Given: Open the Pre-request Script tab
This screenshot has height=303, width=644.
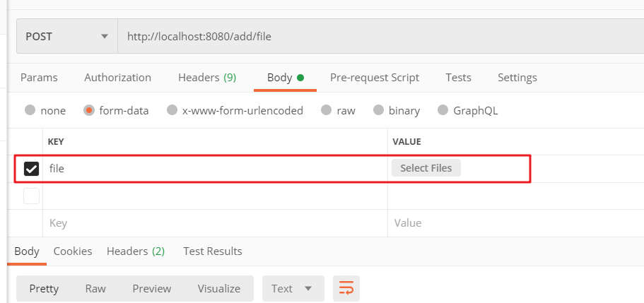Looking at the screenshot, I should (375, 78).
